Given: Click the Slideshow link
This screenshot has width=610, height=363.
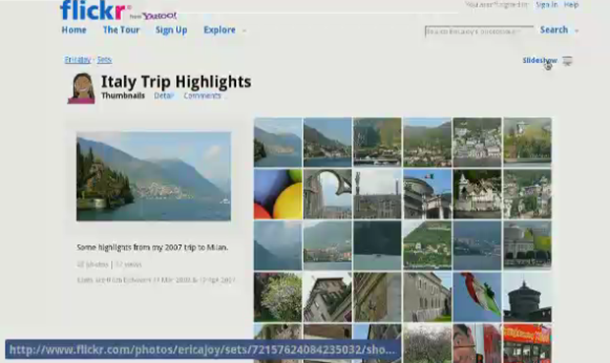Looking at the screenshot, I should 540,60.
